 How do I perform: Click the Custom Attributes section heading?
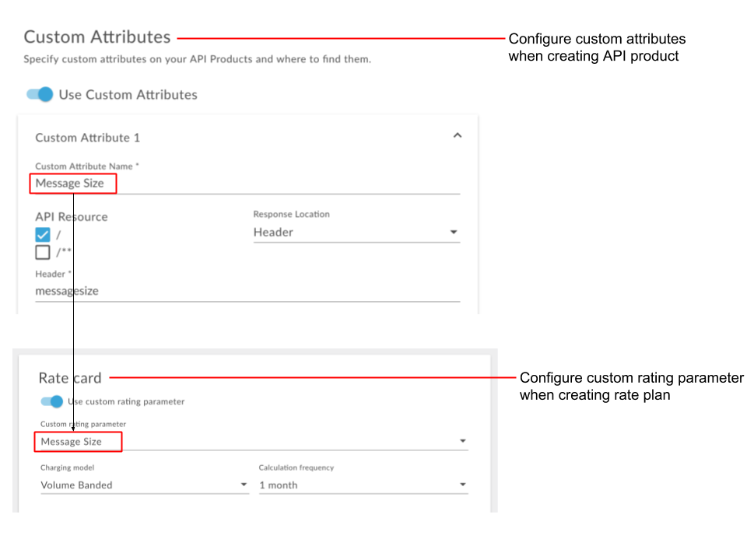click(x=97, y=37)
